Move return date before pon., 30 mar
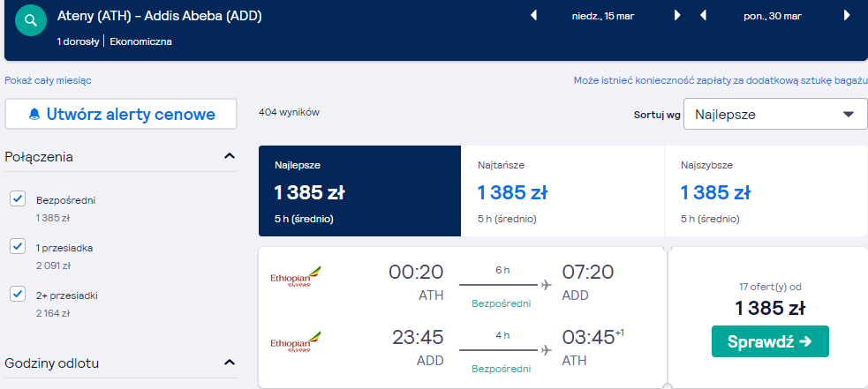 point(703,16)
